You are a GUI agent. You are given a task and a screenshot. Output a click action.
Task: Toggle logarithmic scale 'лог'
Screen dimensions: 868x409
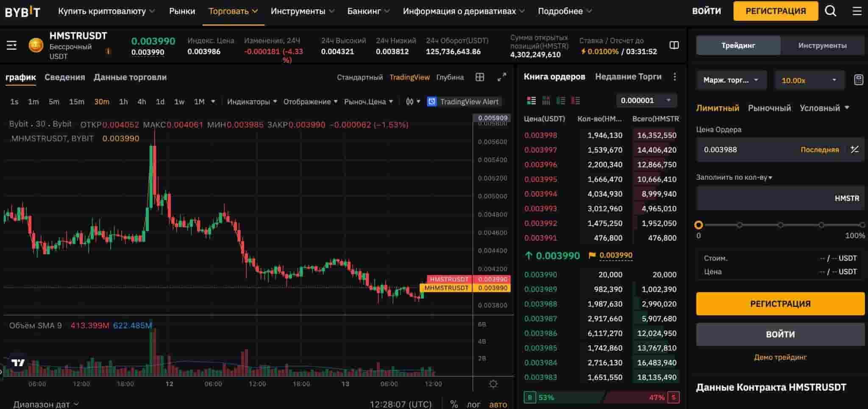473,404
